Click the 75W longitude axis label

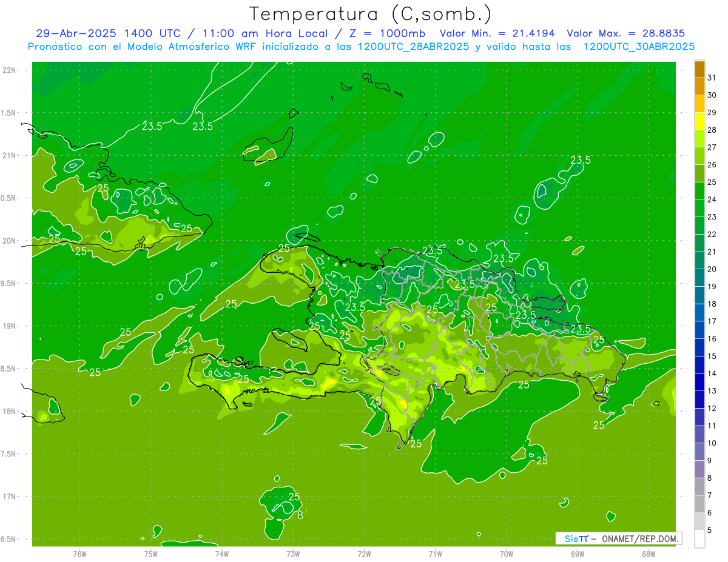(x=151, y=554)
